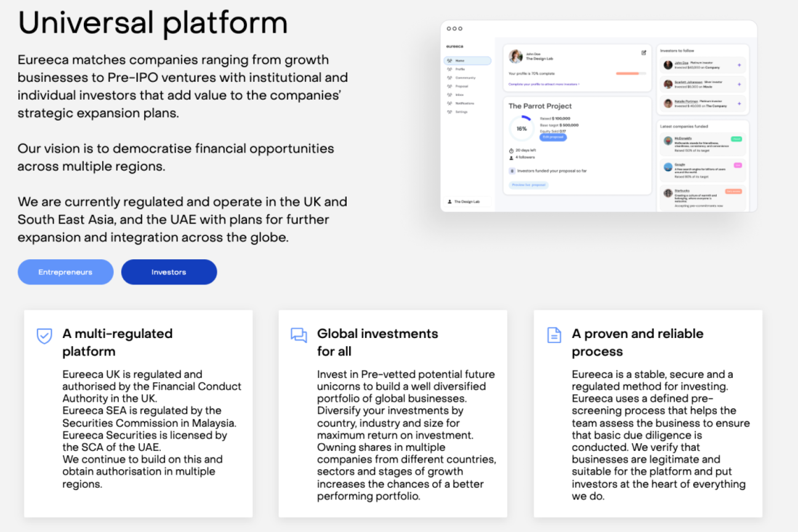The width and height of the screenshot is (798, 532).
Task: Open Settings in the dashboard sidebar
Action: pyautogui.click(x=461, y=112)
